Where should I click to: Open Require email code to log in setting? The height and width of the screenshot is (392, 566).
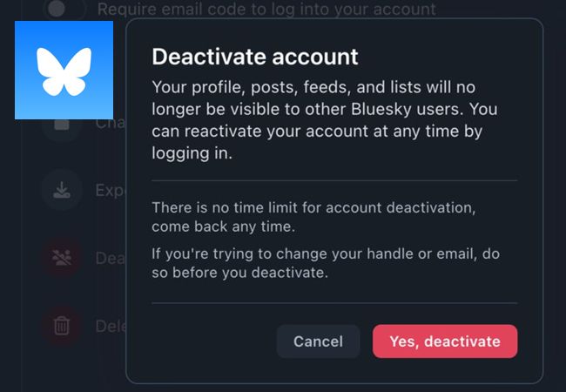[266, 9]
